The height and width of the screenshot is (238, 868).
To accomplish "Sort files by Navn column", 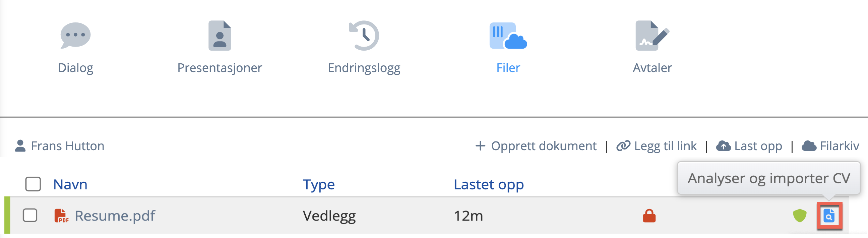I will pos(70,184).
